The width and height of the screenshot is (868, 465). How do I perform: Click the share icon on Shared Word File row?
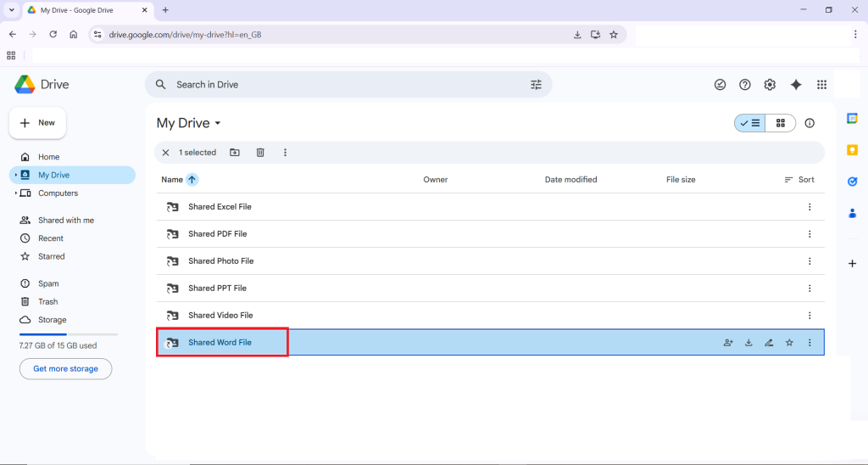pos(728,343)
